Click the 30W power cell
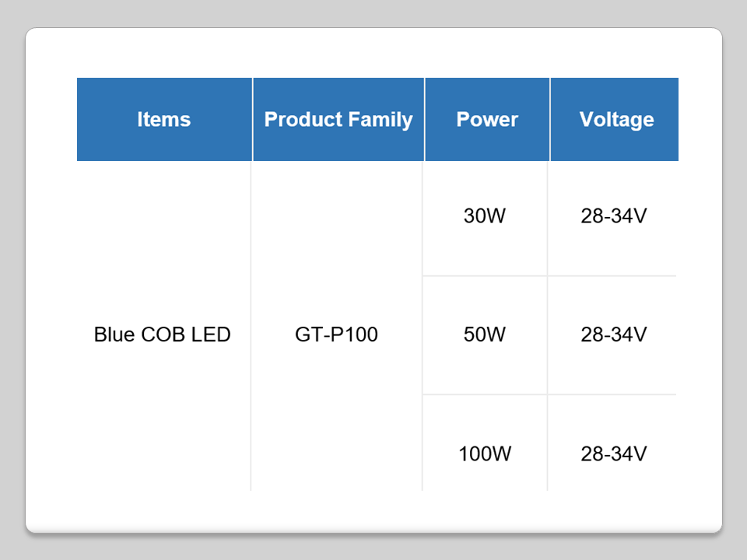 tap(485, 216)
